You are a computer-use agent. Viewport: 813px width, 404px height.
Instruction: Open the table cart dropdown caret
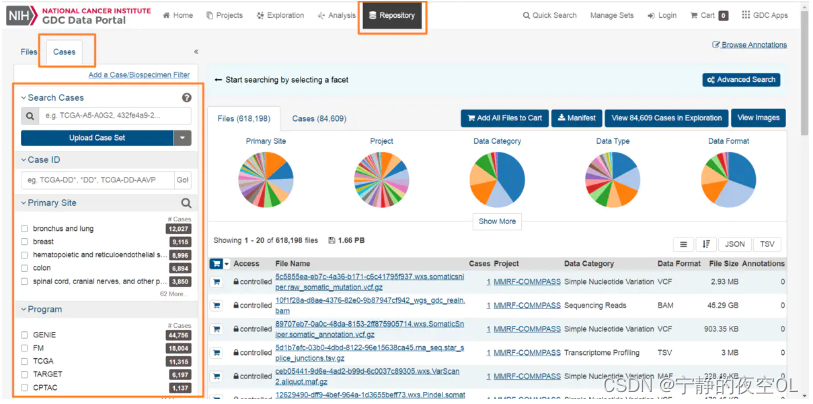click(227, 264)
